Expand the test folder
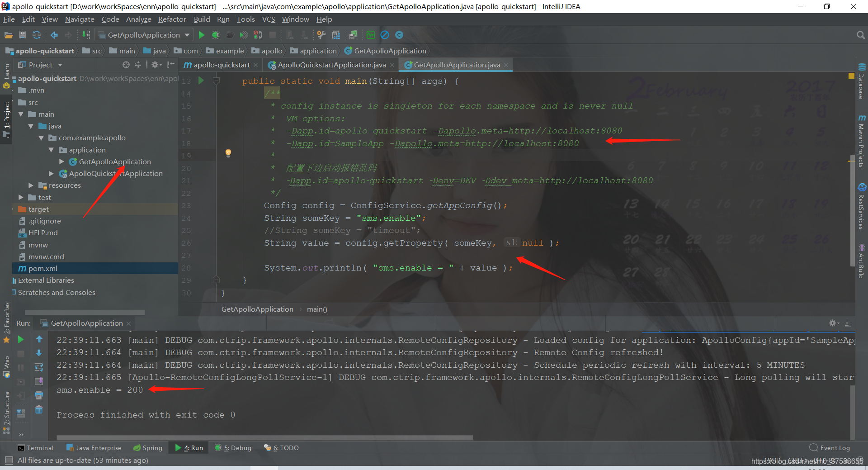868x470 pixels. coord(21,197)
